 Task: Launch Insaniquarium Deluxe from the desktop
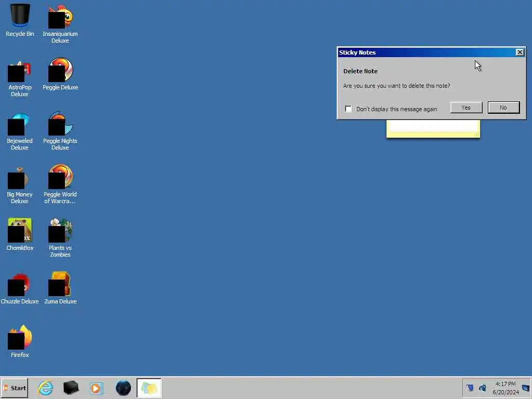pos(60,23)
